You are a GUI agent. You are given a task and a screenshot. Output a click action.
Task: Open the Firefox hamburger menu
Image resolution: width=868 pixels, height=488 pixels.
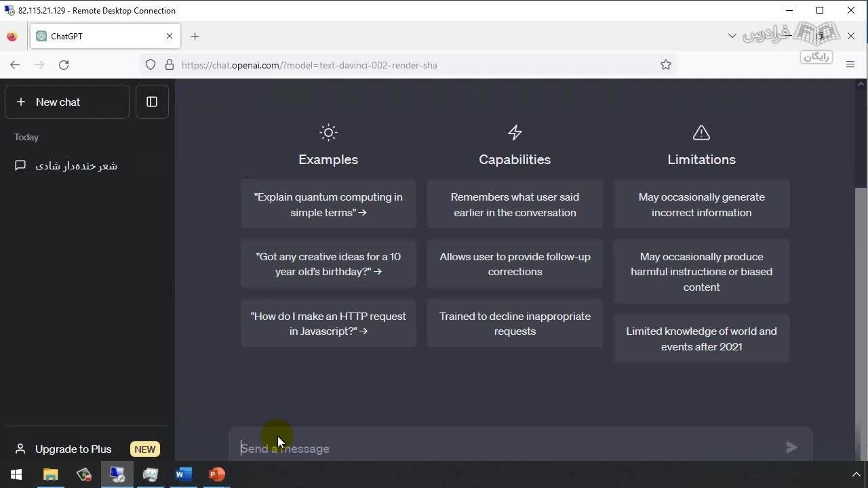coord(850,65)
